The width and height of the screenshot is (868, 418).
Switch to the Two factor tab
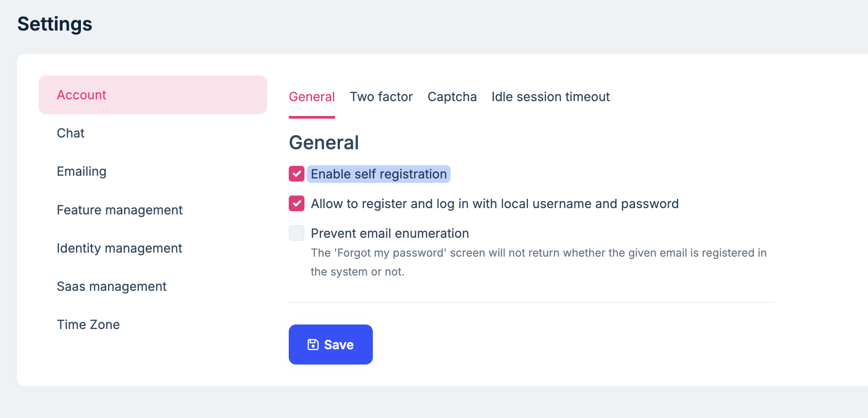[381, 97]
